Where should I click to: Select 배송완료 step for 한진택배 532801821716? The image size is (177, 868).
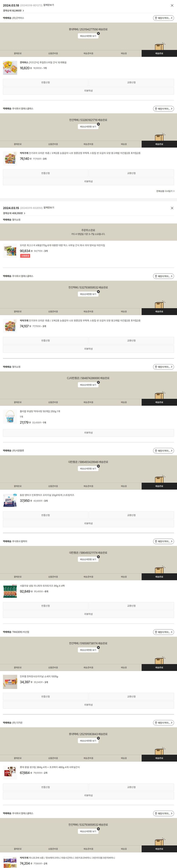pos(159,144)
